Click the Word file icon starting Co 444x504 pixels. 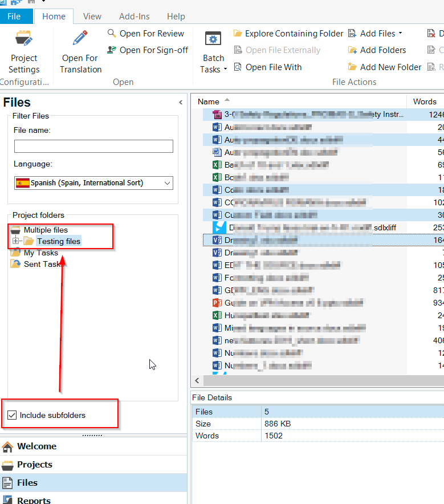tap(217, 190)
